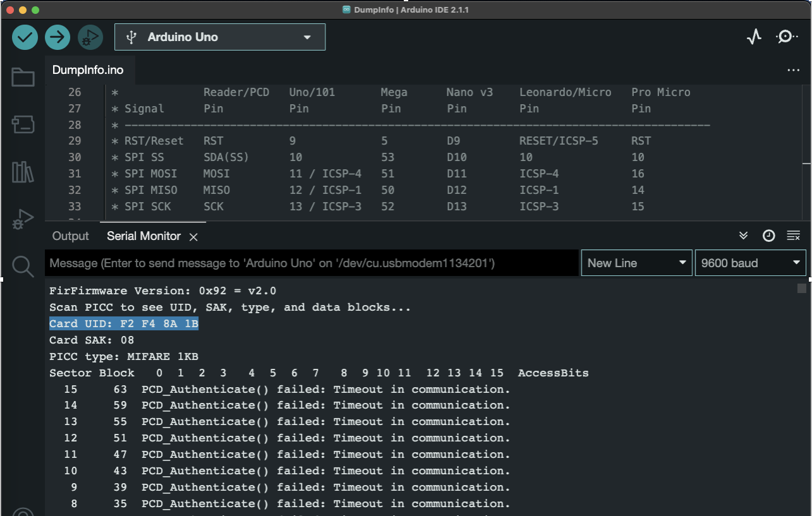This screenshot has width=812, height=516.
Task: Click the Verify sketch checkmark button
Action: pos(25,37)
